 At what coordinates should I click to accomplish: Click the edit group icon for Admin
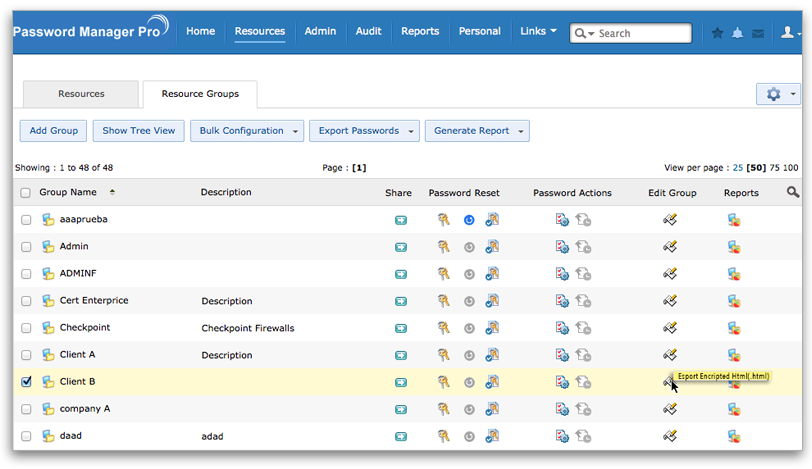click(x=670, y=246)
